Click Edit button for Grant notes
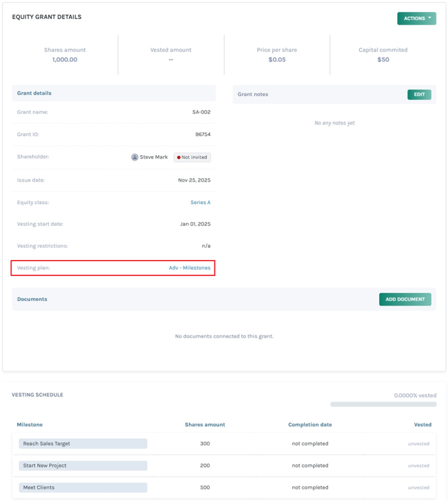The image size is (448, 502). (419, 95)
